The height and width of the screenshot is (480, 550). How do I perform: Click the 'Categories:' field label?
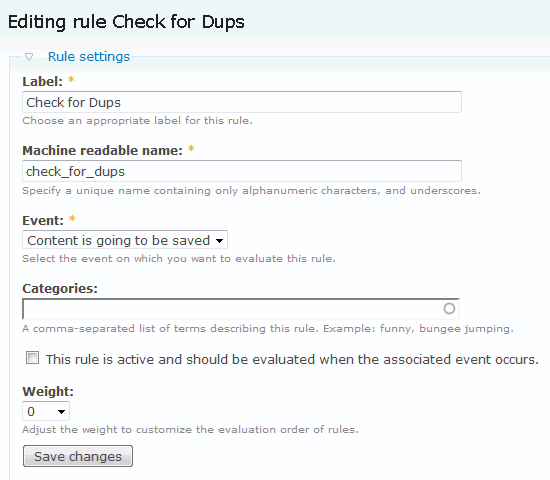coord(60,288)
